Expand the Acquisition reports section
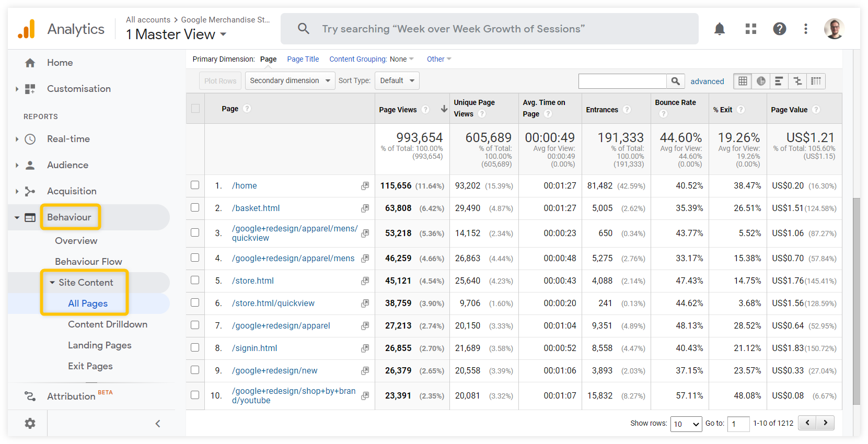Image resolution: width=868 pixels, height=444 pixels. coord(72,191)
